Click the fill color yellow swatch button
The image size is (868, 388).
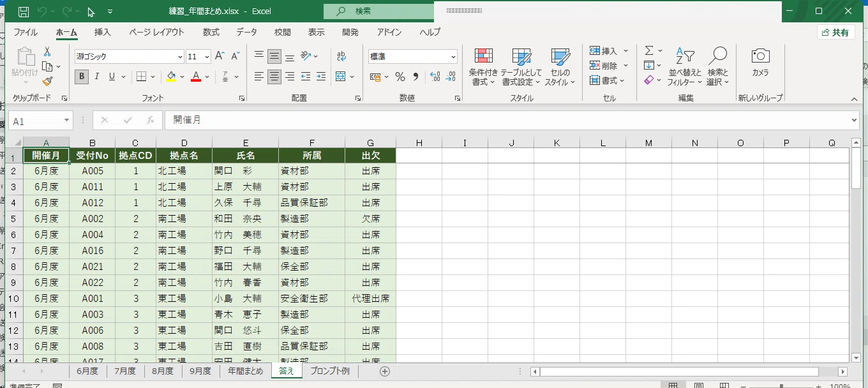pos(171,77)
